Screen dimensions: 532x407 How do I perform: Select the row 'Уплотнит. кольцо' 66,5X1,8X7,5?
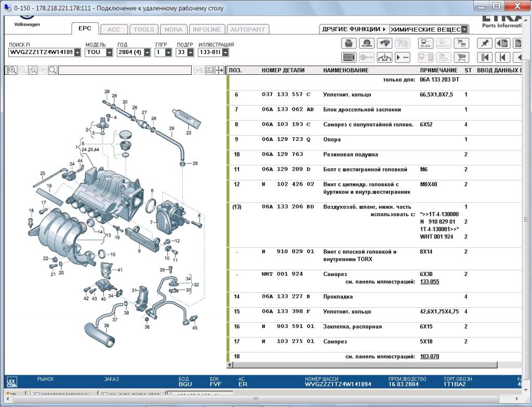375,95
